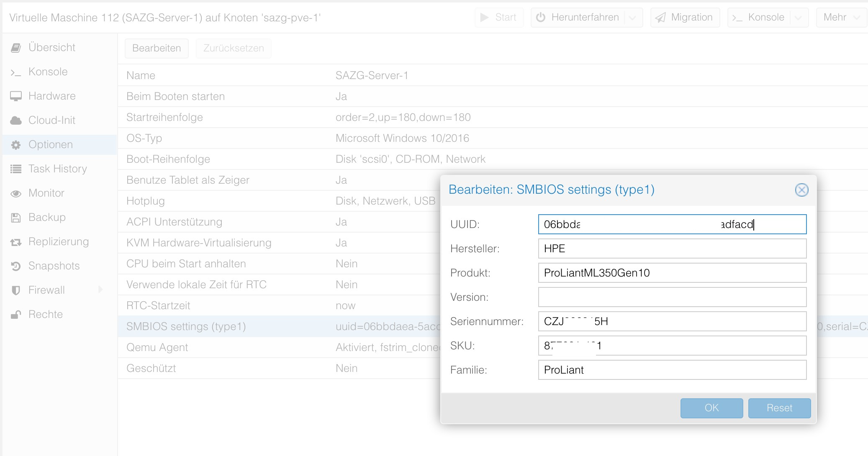The width and height of the screenshot is (868, 456).
Task: Open the Replizierung section
Action: click(59, 242)
